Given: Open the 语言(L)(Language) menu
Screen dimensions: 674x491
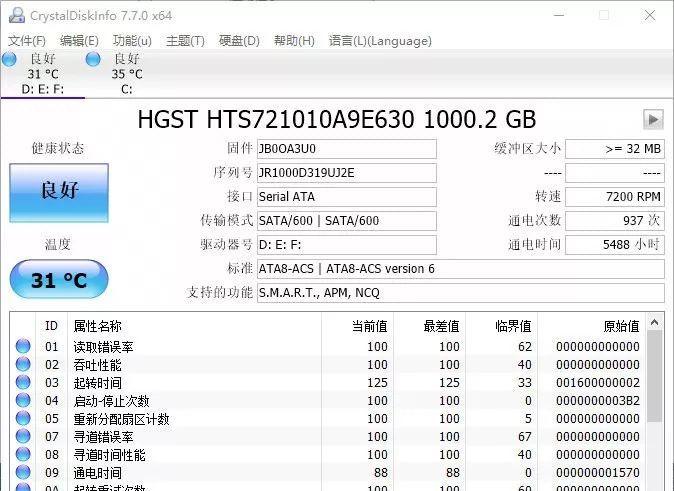Looking at the screenshot, I should [380, 41].
